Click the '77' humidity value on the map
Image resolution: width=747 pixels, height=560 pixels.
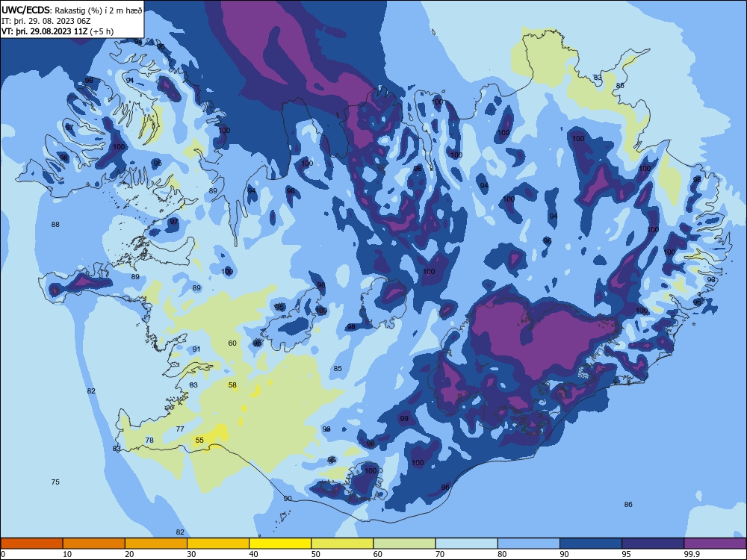pos(180,429)
